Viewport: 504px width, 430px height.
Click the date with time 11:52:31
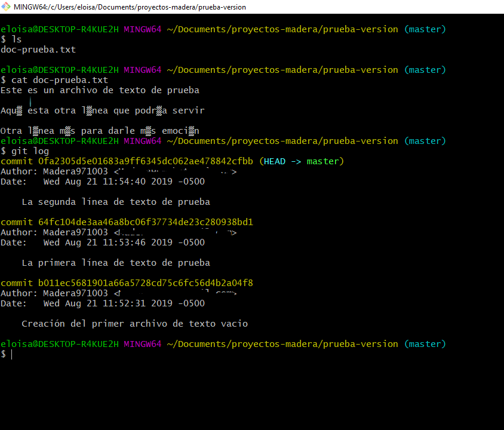click(124, 303)
